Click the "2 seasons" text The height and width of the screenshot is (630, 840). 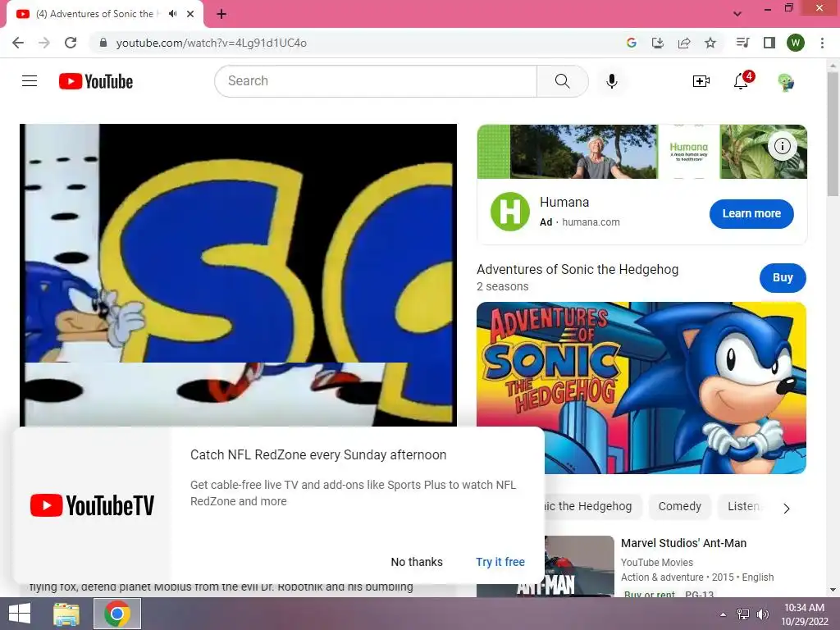(503, 286)
